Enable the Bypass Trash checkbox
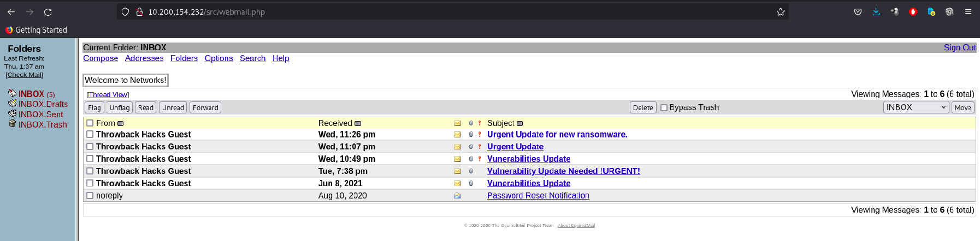The width and height of the screenshot is (980, 241). [664, 108]
